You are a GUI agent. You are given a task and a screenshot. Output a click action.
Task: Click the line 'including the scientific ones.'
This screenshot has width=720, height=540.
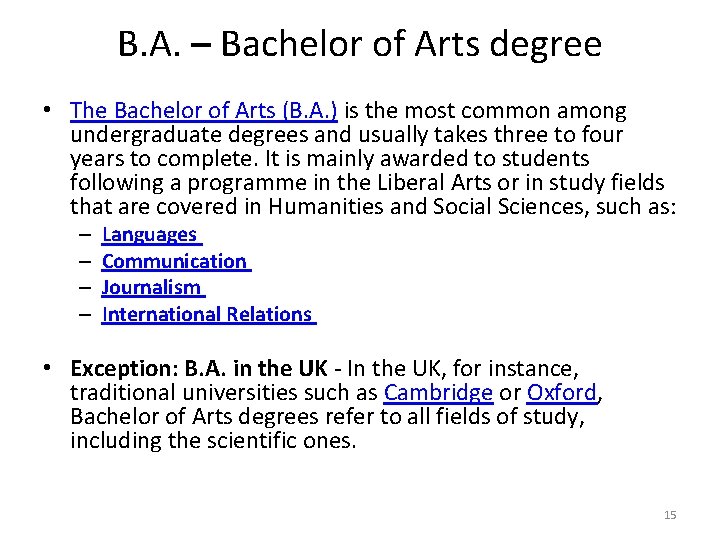pyautogui.click(x=213, y=441)
